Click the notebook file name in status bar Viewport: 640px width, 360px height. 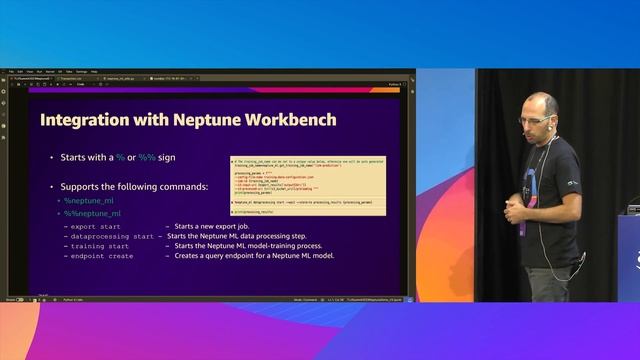(375, 300)
